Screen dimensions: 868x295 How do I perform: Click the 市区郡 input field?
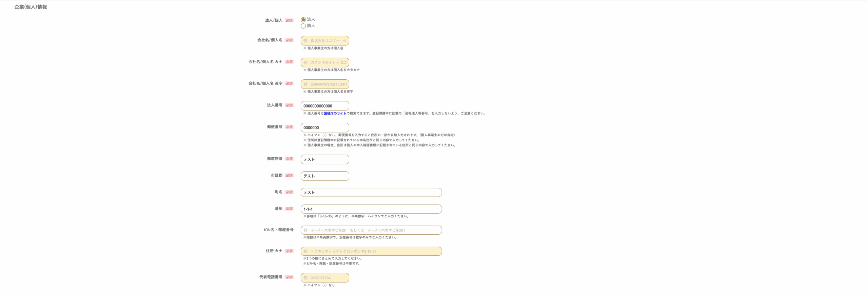324,176
